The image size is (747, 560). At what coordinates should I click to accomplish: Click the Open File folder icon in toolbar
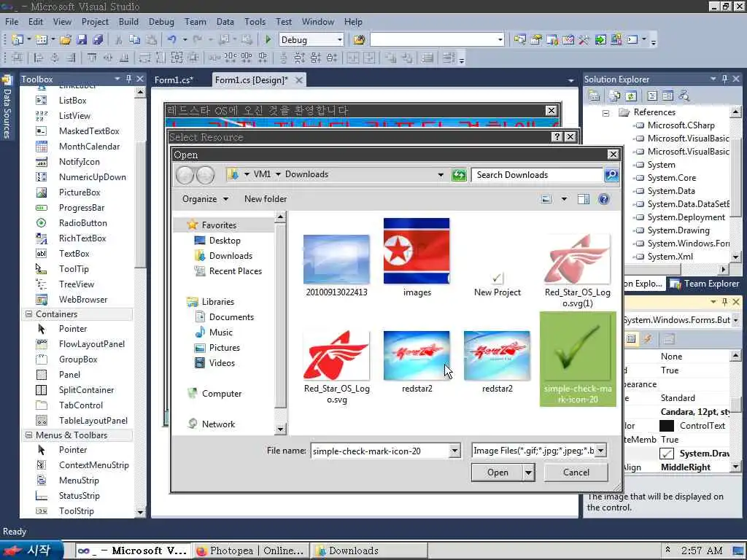66,39
